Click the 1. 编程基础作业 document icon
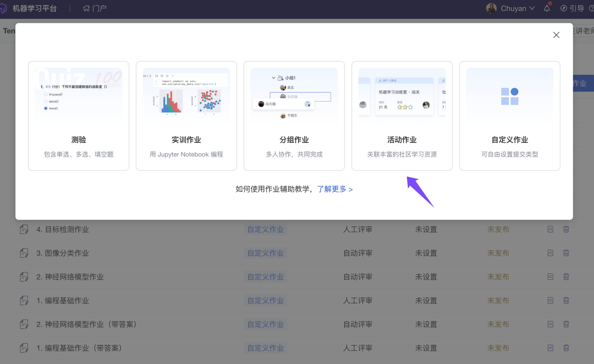The image size is (594, 364). click(x=24, y=301)
